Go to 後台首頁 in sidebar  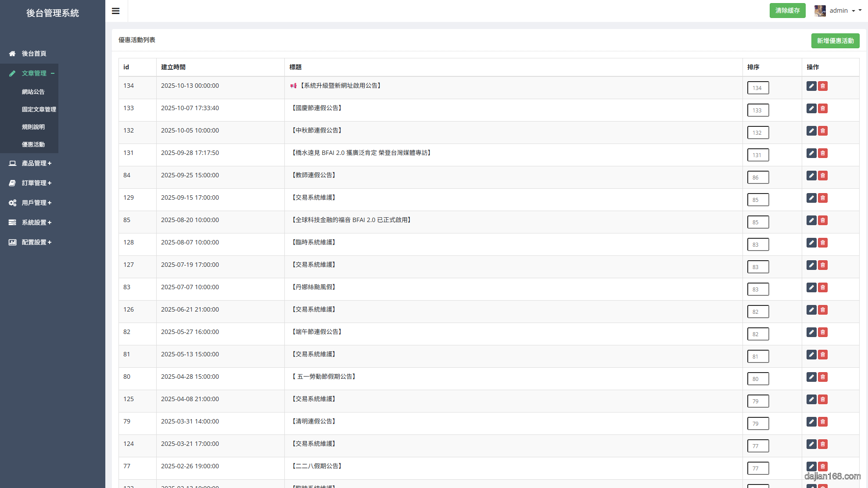point(34,54)
